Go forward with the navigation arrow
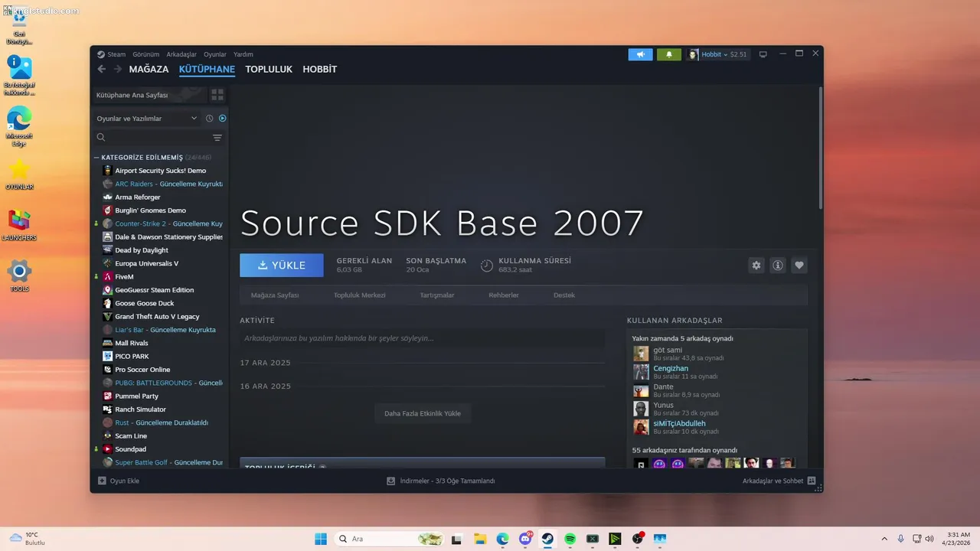 click(118, 69)
